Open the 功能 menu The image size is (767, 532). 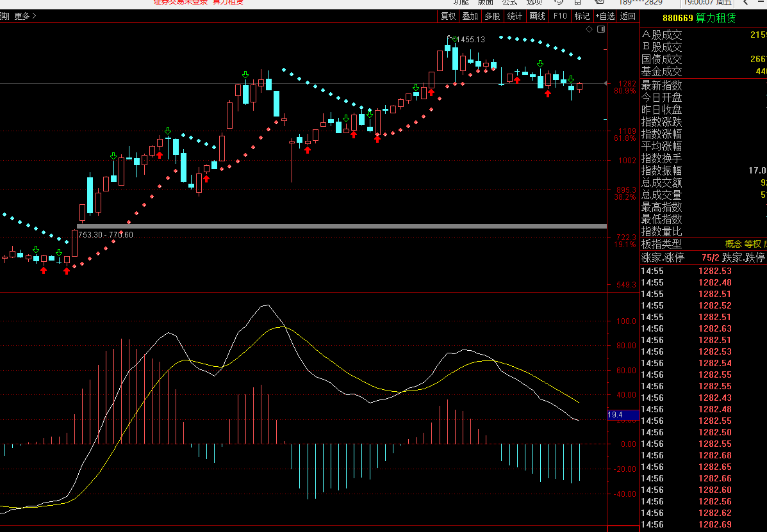pyautogui.click(x=461, y=3)
